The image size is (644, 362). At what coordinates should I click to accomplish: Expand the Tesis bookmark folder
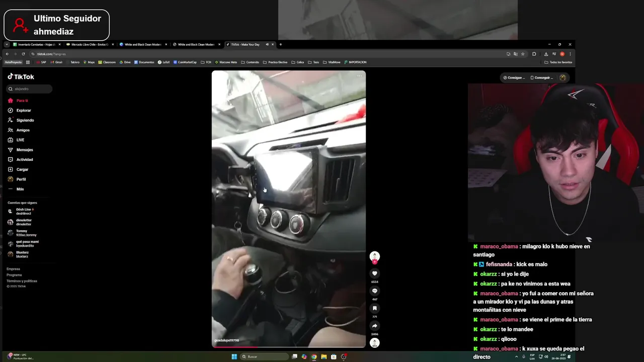(313, 62)
